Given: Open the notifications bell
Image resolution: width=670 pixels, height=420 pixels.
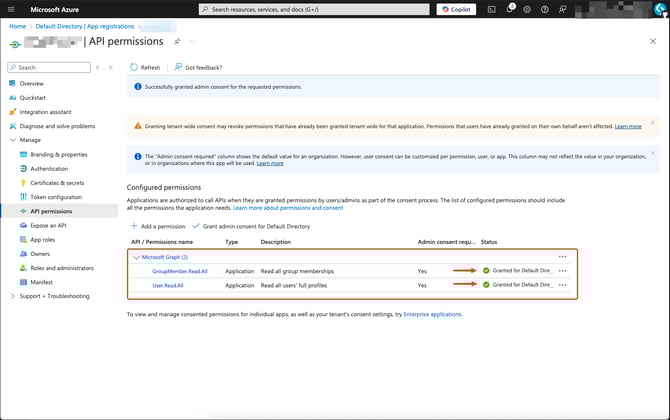Looking at the screenshot, I should pos(510,9).
